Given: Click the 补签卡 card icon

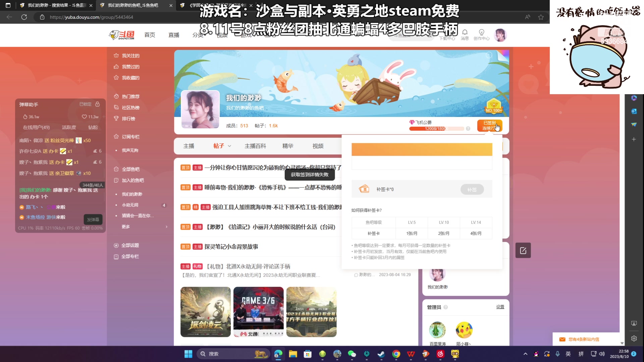Looking at the screenshot, I should (x=364, y=189).
